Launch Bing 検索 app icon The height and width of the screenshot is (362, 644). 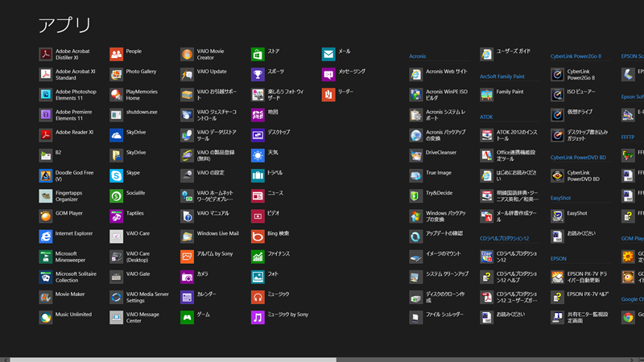[258, 237]
